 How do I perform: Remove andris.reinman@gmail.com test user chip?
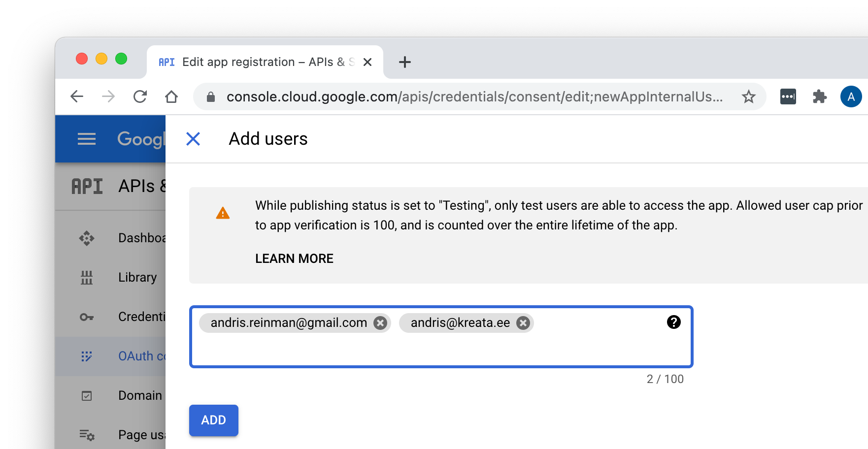379,323
